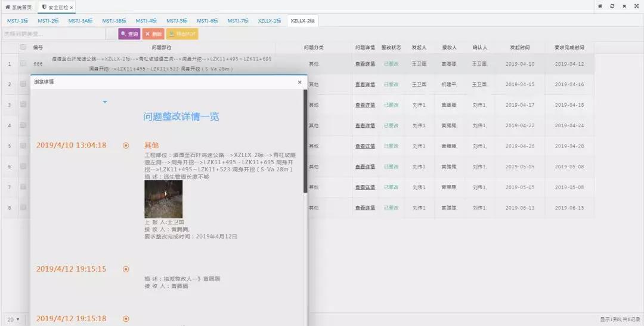Check the checkbox for row 1 (666)

(23, 64)
